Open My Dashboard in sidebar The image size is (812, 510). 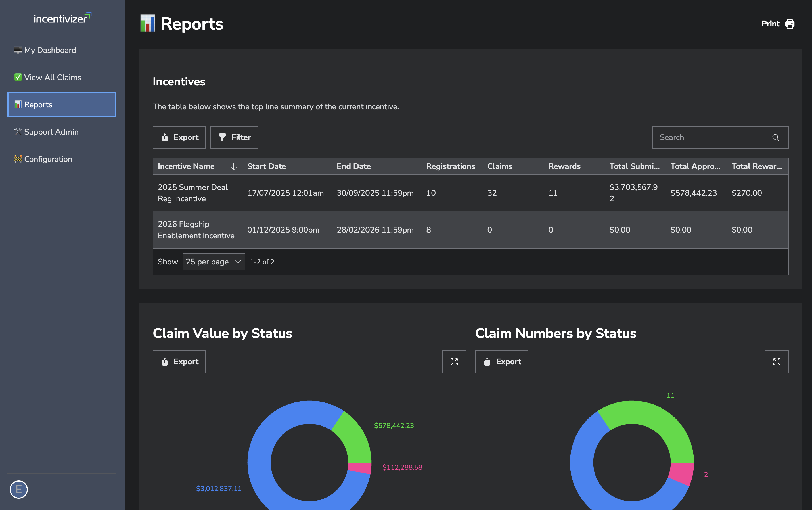pos(50,50)
